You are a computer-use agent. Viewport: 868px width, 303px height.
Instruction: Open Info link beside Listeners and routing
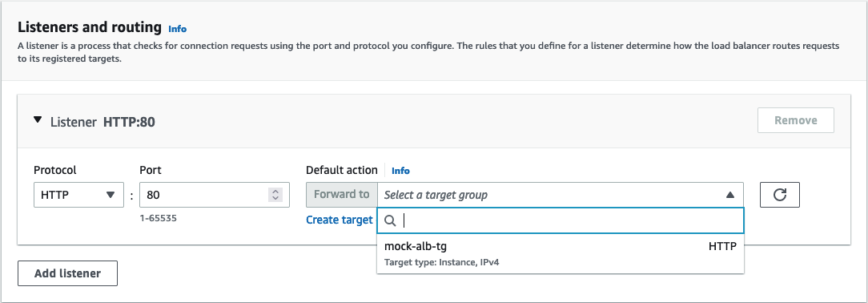[x=178, y=29]
